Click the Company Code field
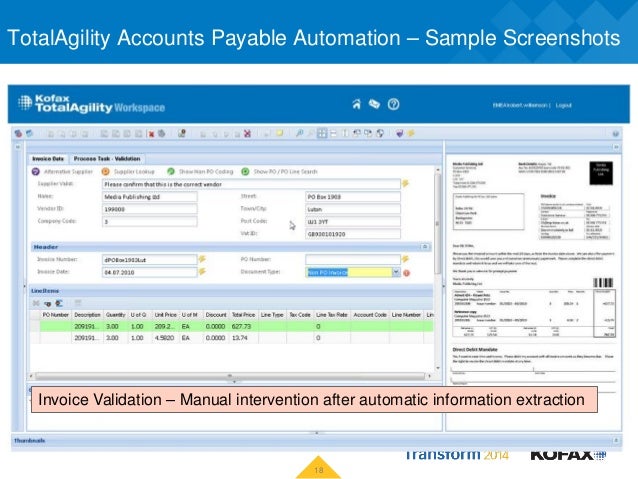The image size is (638, 479). [x=150, y=222]
